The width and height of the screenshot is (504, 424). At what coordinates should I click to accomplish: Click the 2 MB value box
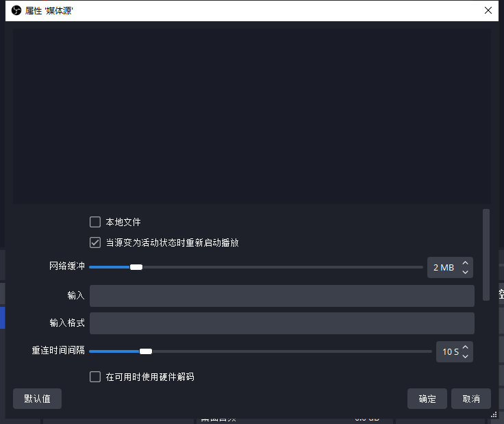(x=444, y=268)
